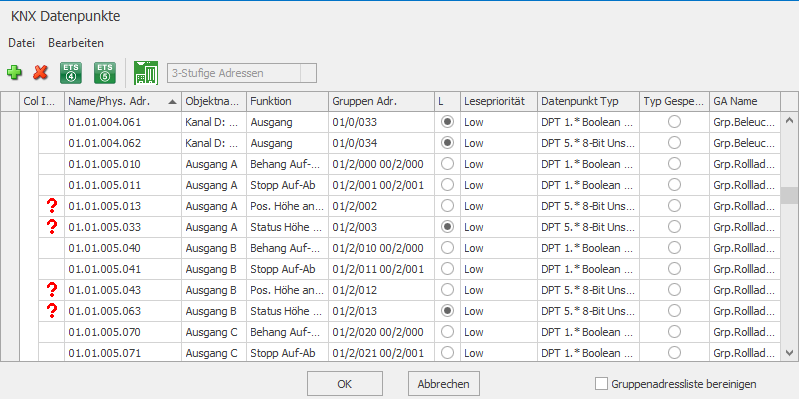Click question mark icon for 01.01.005.013
The image size is (799, 399).
(x=51, y=206)
